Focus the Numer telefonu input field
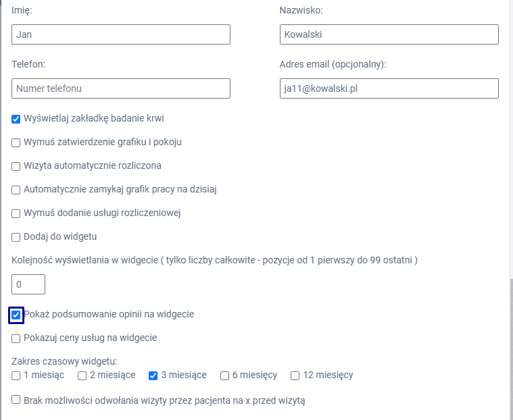The height and width of the screenshot is (420, 513). tap(121, 88)
